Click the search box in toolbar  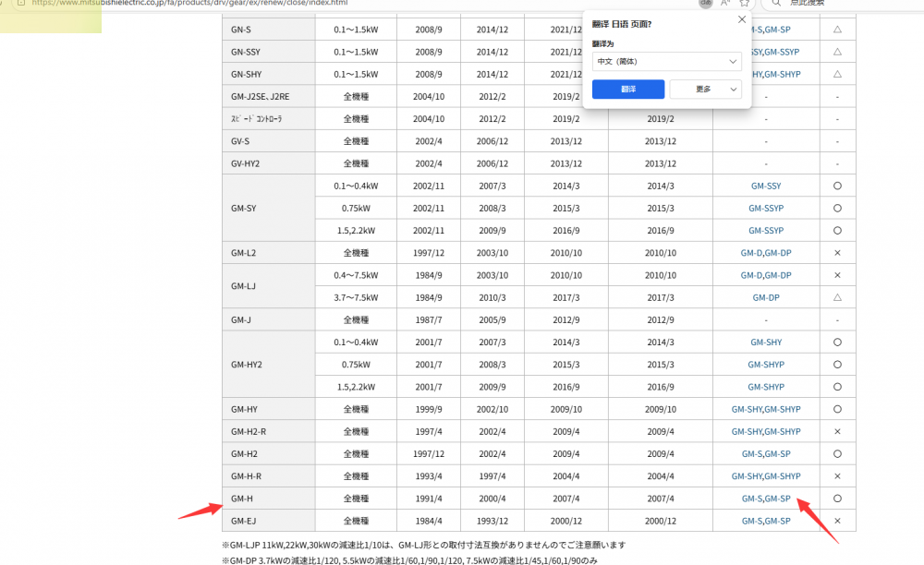(x=832, y=3)
